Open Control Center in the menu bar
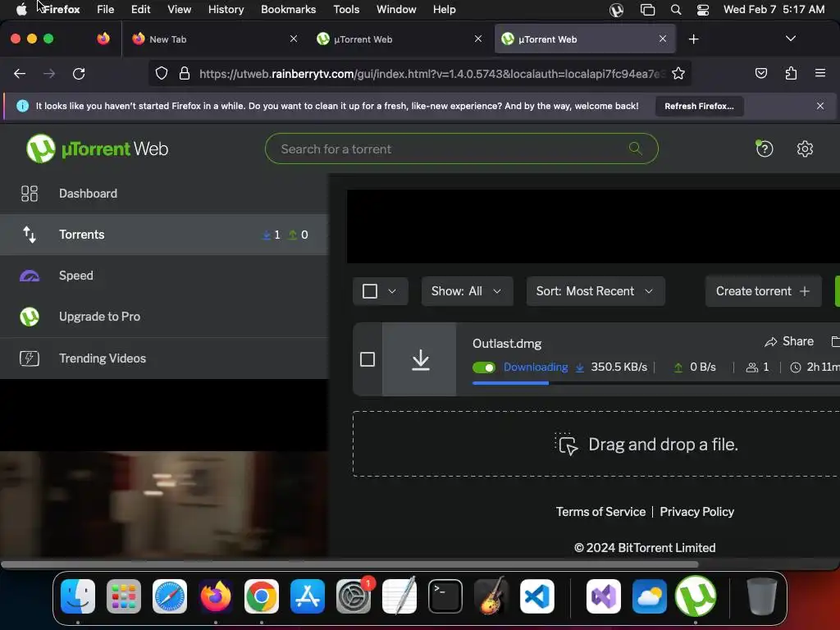Image resolution: width=840 pixels, height=630 pixels. coord(703,10)
